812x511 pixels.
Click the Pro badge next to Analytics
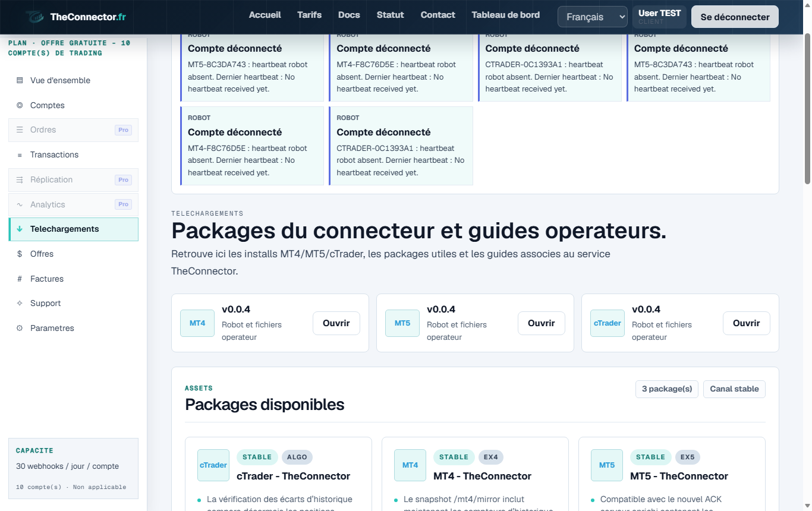click(123, 204)
